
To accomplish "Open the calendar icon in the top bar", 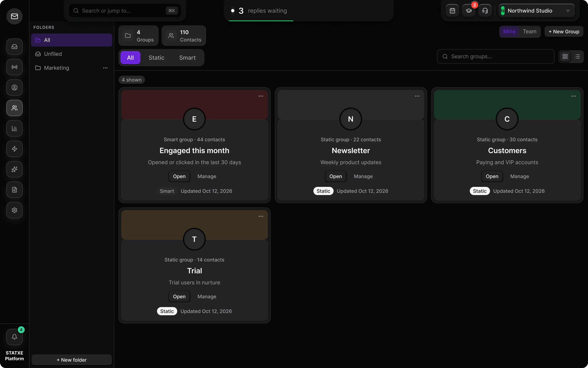I will 452,11.
